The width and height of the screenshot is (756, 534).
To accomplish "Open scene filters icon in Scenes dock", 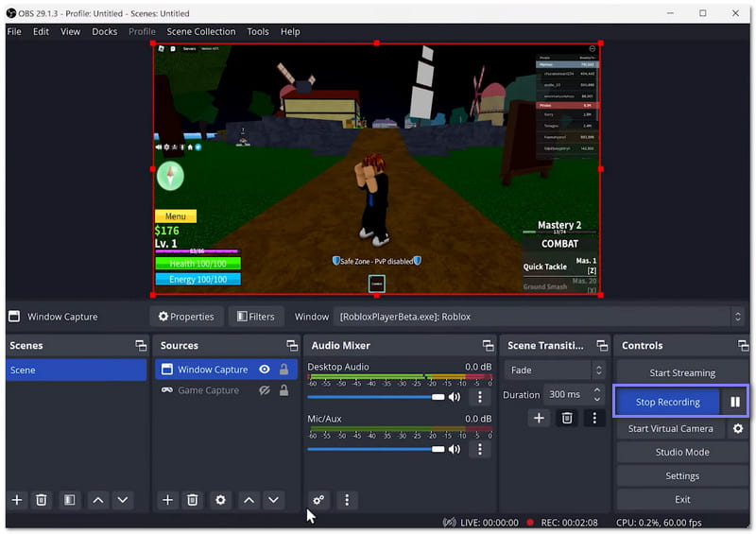I will pyautogui.click(x=69, y=500).
